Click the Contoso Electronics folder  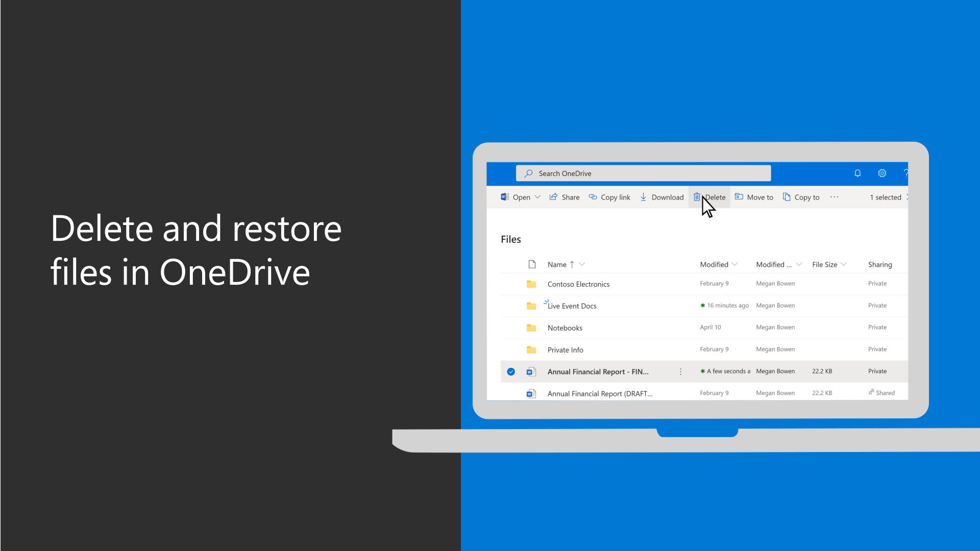pos(578,283)
